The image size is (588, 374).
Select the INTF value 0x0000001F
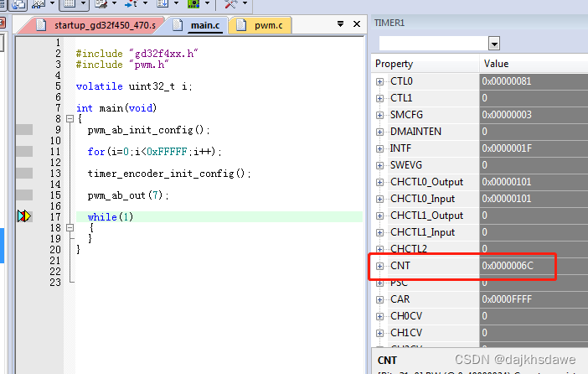point(507,148)
